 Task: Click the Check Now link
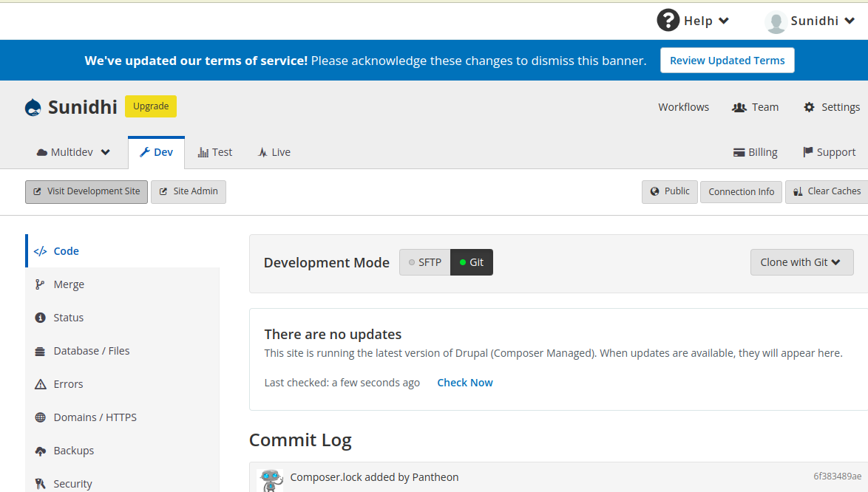[x=465, y=383]
